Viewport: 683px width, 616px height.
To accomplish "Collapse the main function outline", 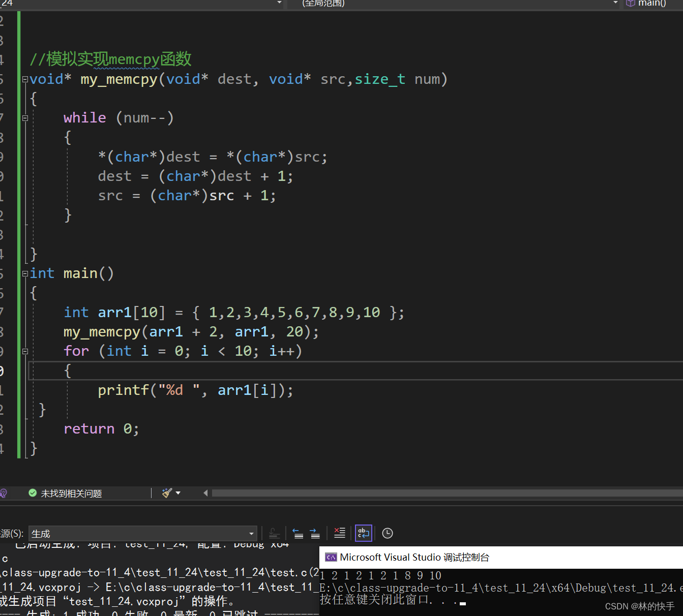I will (25, 273).
